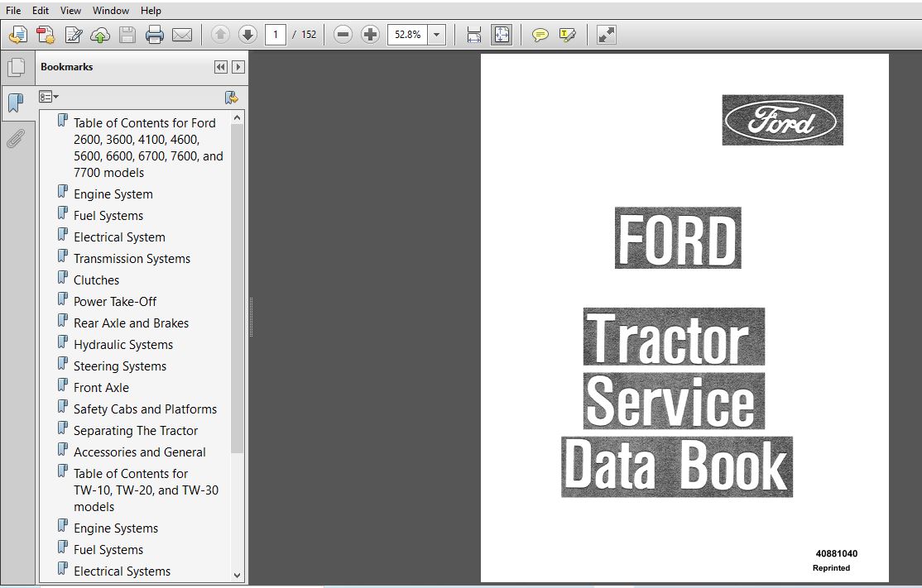Open the Edit menu

coord(40,11)
